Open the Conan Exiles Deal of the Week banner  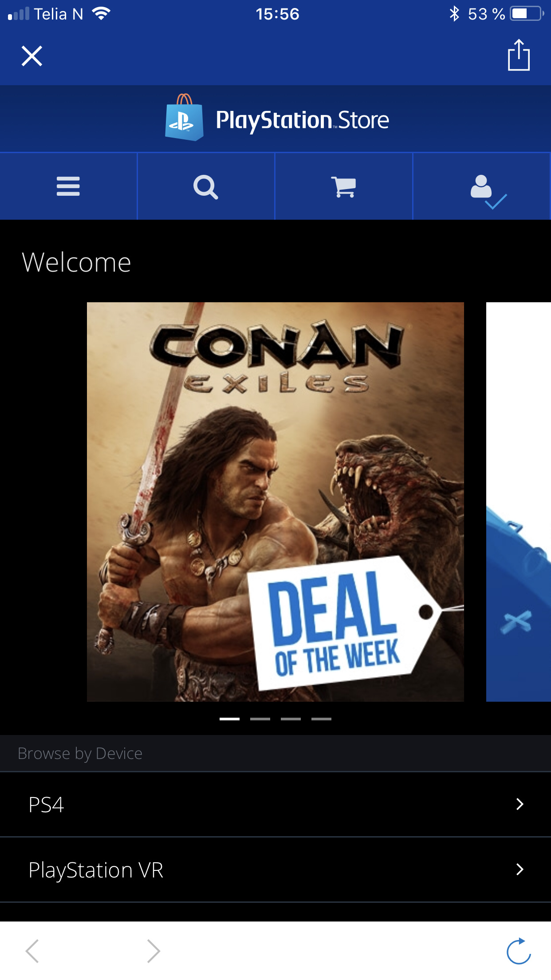pos(275,502)
